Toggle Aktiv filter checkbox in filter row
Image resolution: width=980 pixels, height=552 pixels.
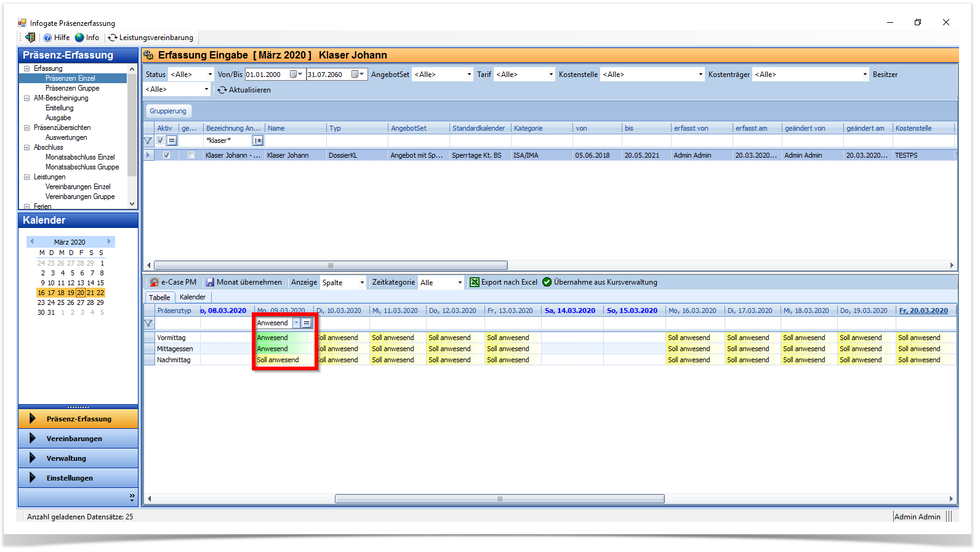(x=161, y=140)
